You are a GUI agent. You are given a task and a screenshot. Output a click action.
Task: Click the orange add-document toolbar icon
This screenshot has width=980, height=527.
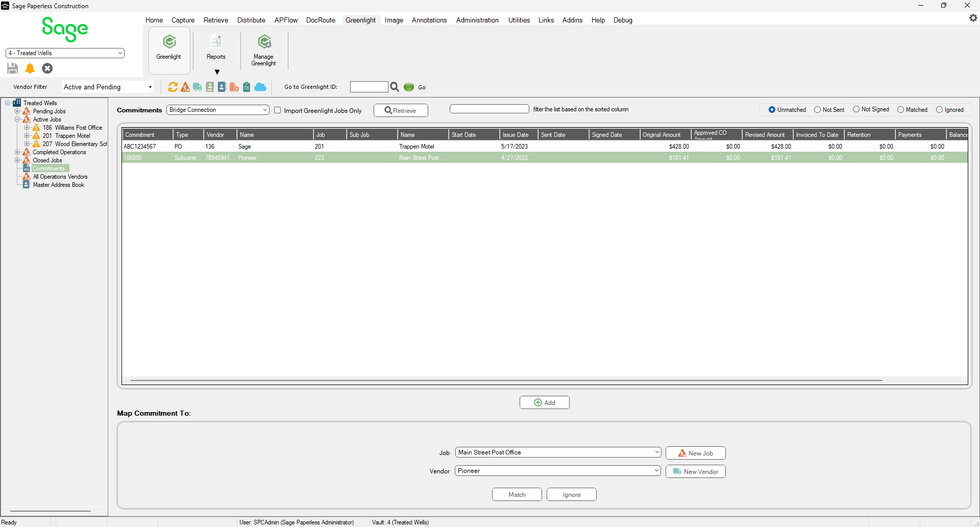coord(234,87)
